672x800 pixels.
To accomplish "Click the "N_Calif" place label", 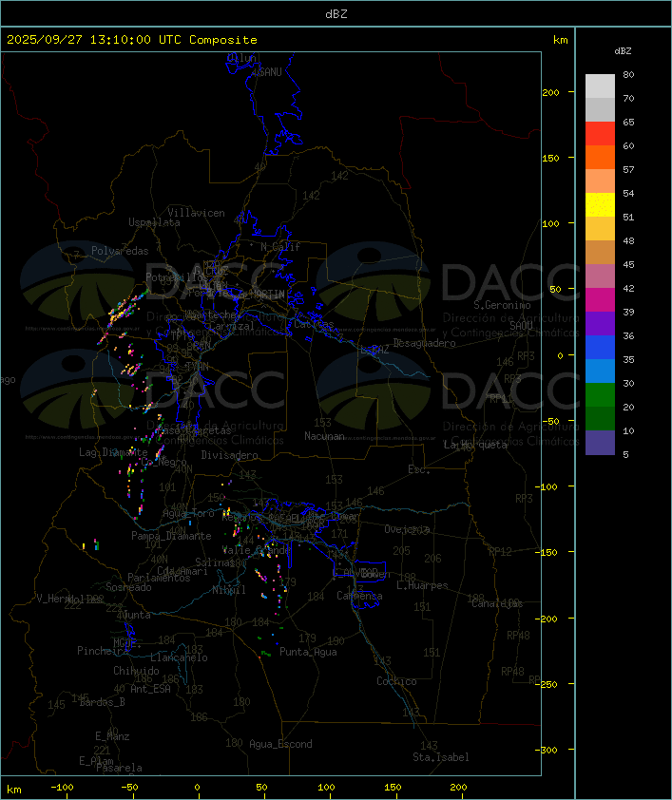I will click(280, 247).
